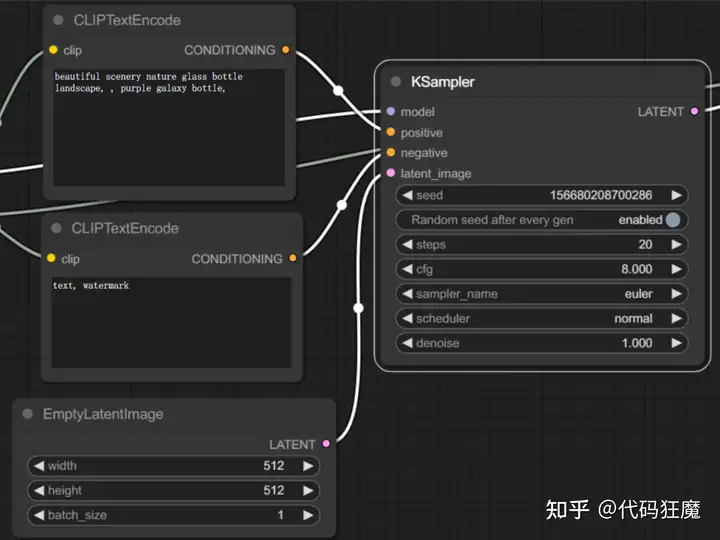The image size is (720, 540).
Task: Decrease the seed value with left arrow
Action: pos(407,195)
